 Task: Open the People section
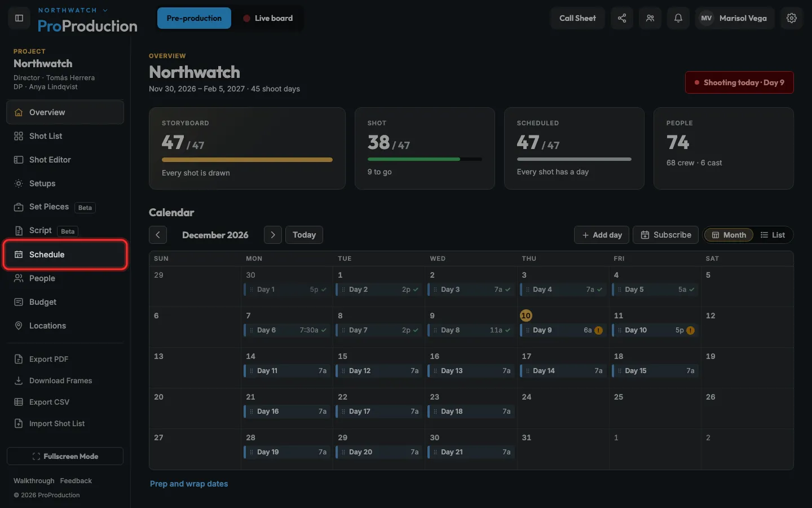tap(65, 278)
